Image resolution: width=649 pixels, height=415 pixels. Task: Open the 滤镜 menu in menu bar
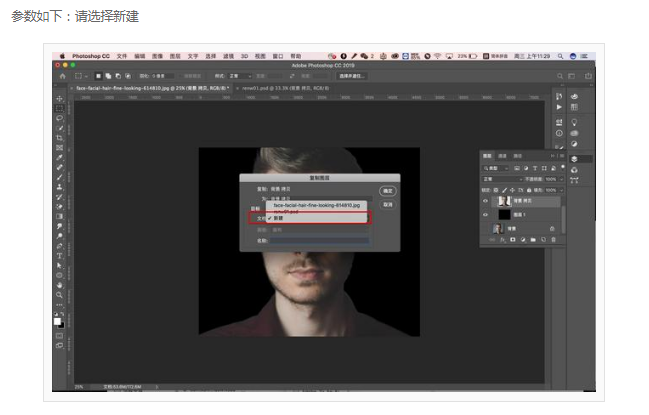[228, 56]
